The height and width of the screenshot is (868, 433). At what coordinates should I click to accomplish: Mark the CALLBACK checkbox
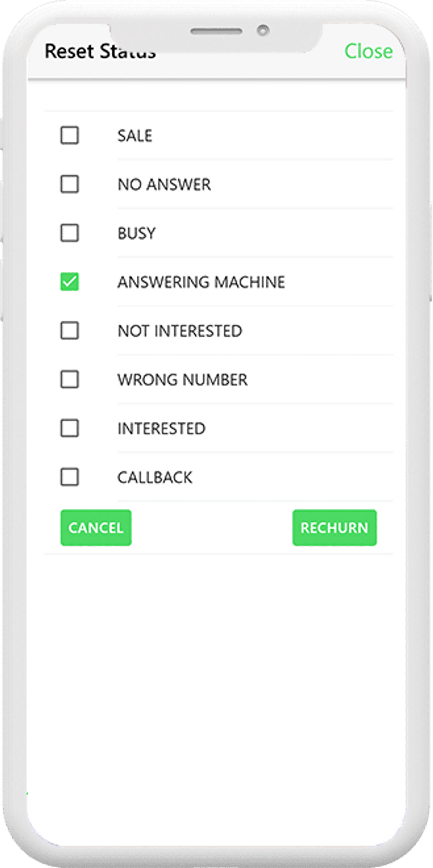click(x=69, y=477)
